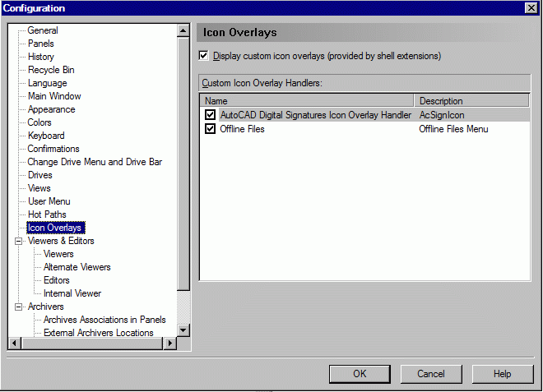Viewport: 543px width, 392px height.
Task: Enable Display custom icon overlays checkbox
Action: click(x=204, y=56)
